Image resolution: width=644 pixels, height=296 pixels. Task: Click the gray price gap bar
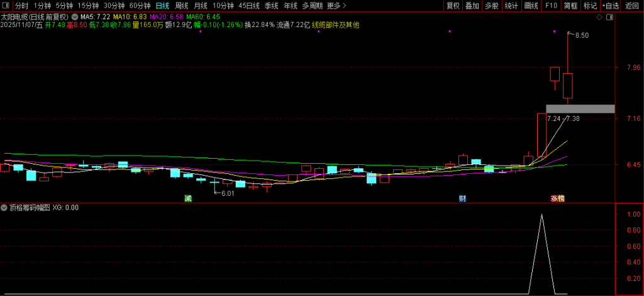[580, 109]
